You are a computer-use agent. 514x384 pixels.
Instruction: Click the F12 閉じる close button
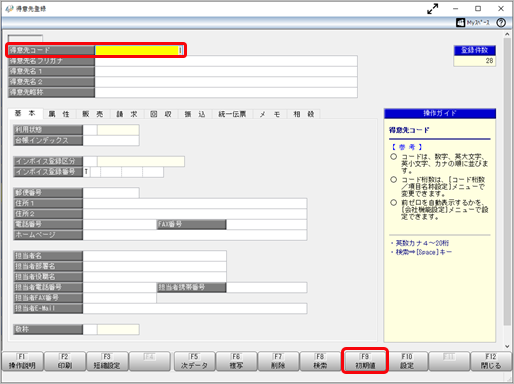pos(491,361)
